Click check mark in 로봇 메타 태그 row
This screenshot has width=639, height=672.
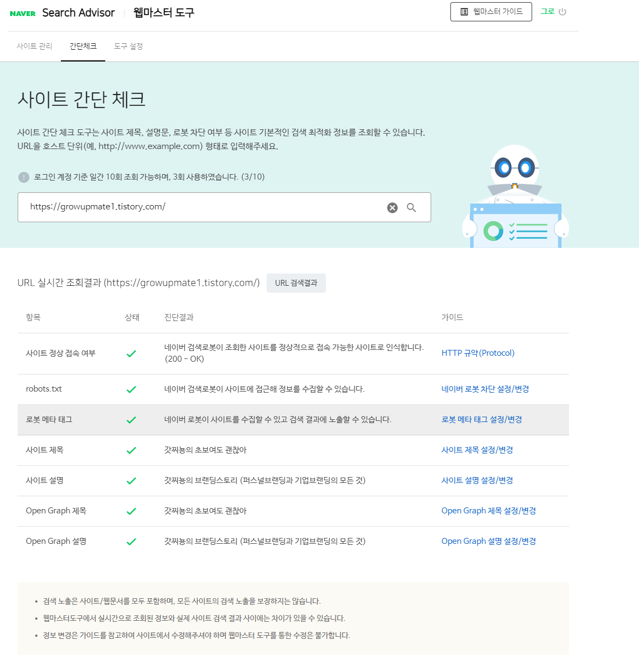(x=131, y=420)
